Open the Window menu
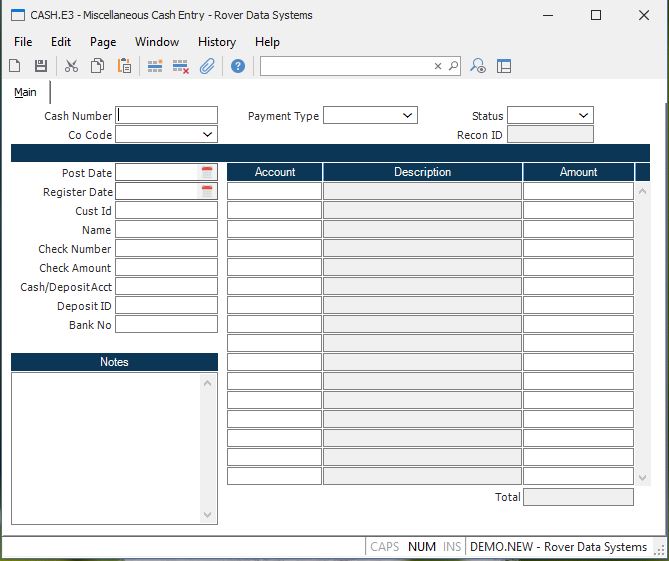Screen dimensions: 669x561 click(x=157, y=42)
